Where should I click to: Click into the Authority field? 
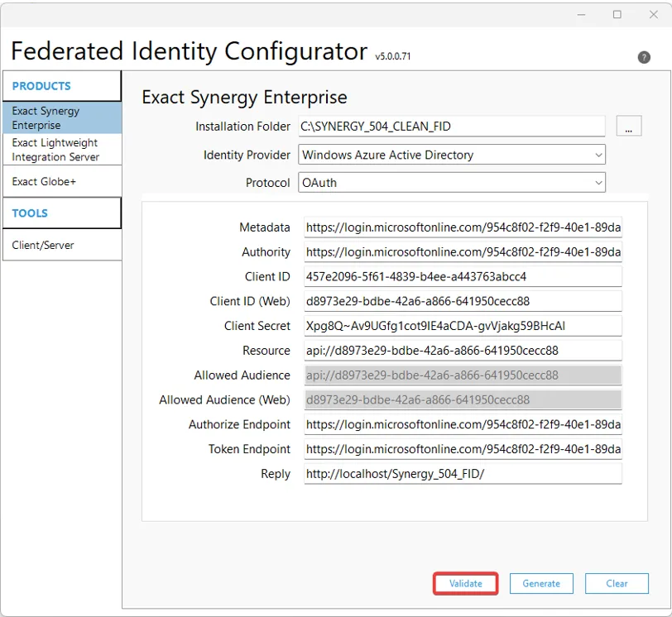[x=462, y=252]
